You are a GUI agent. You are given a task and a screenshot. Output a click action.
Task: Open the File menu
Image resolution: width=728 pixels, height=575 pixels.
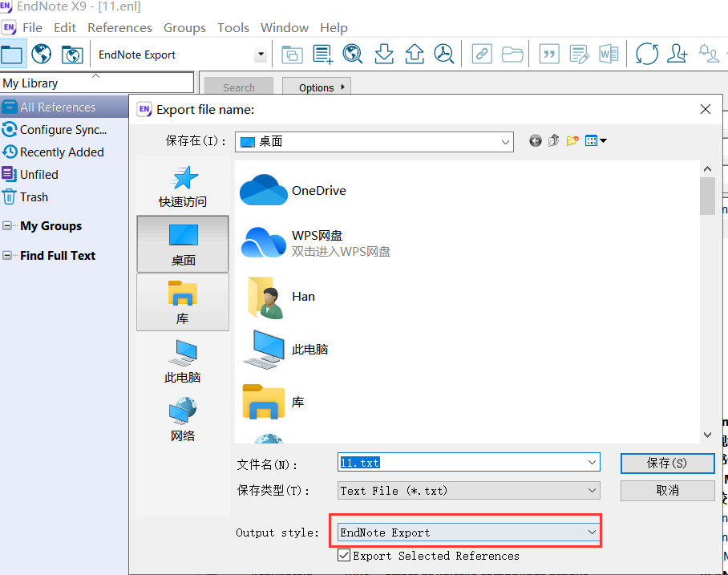tap(33, 28)
